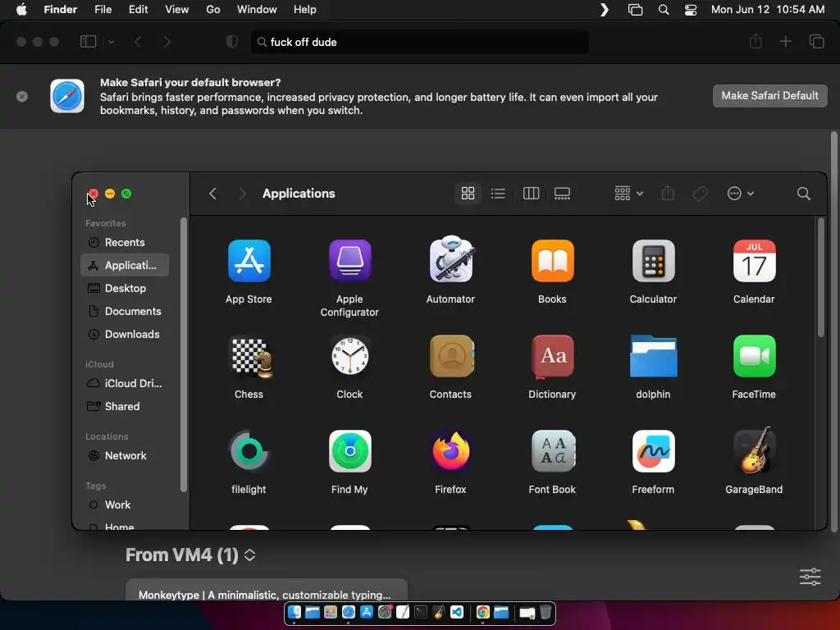
Task: Open the Help menu
Action: [305, 10]
